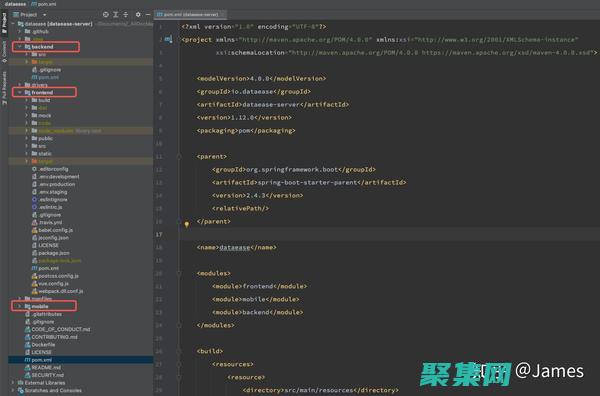This screenshot has width=600, height=396.
Task: Click the Maven gutter icon on line 2
Action: pyautogui.click(x=168, y=39)
